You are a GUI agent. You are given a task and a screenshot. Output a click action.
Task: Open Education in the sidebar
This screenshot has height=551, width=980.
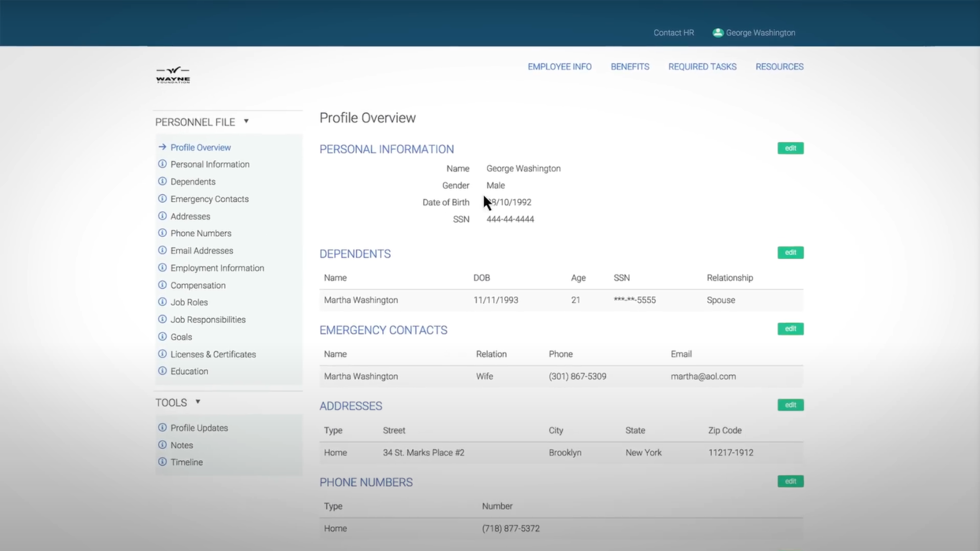[189, 371]
